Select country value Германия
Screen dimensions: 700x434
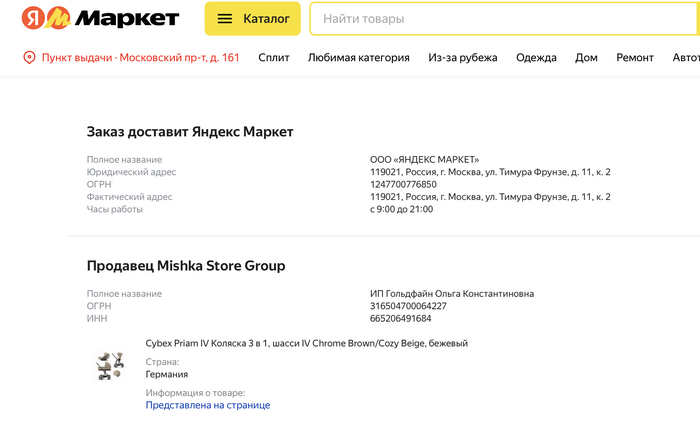(x=167, y=374)
